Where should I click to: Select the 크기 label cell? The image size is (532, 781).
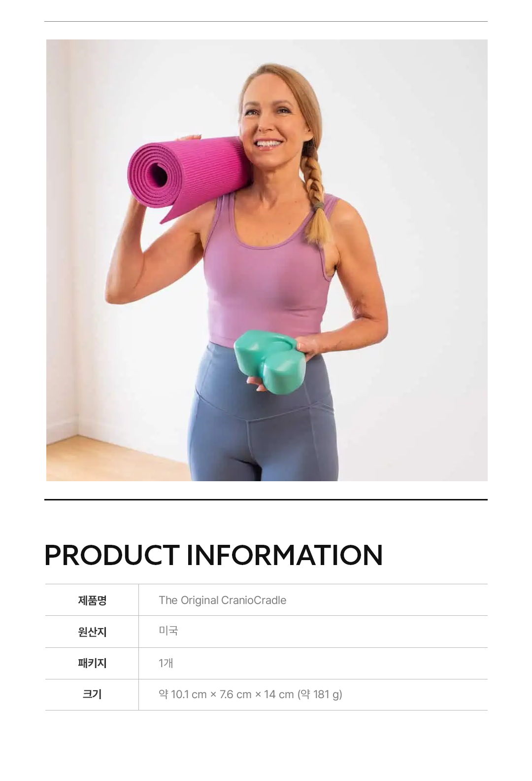(92, 694)
